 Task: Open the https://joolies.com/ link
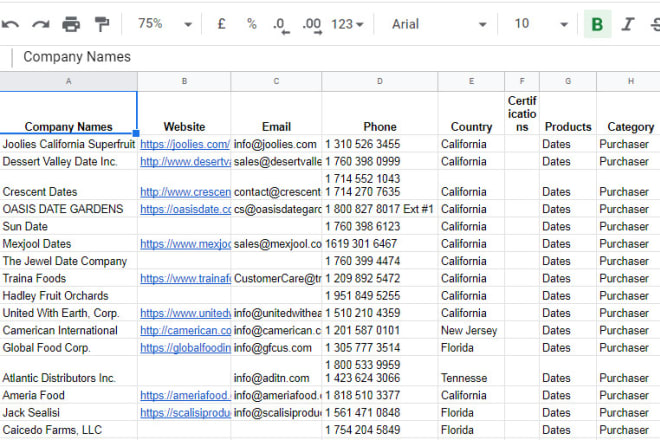pos(185,144)
